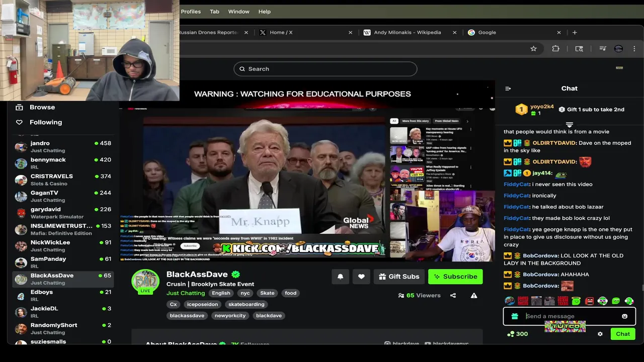Open the Window menu
The width and height of the screenshot is (644, 362).
click(x=238, y=12)
